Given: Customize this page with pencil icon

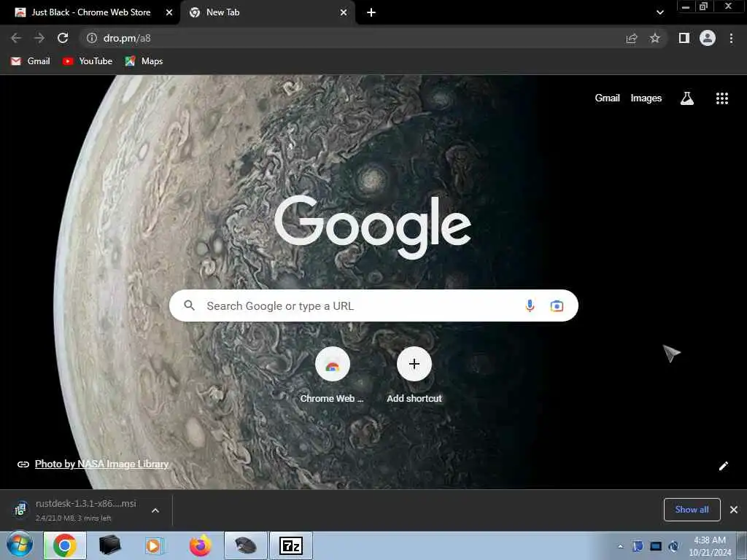Looking at the screenshot, I should pos(723,466).
